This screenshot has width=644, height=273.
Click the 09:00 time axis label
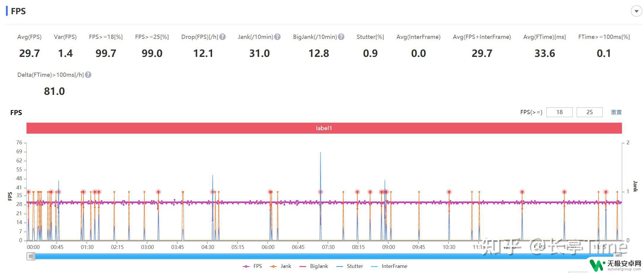pyautogui.click(x=389, y=247)
